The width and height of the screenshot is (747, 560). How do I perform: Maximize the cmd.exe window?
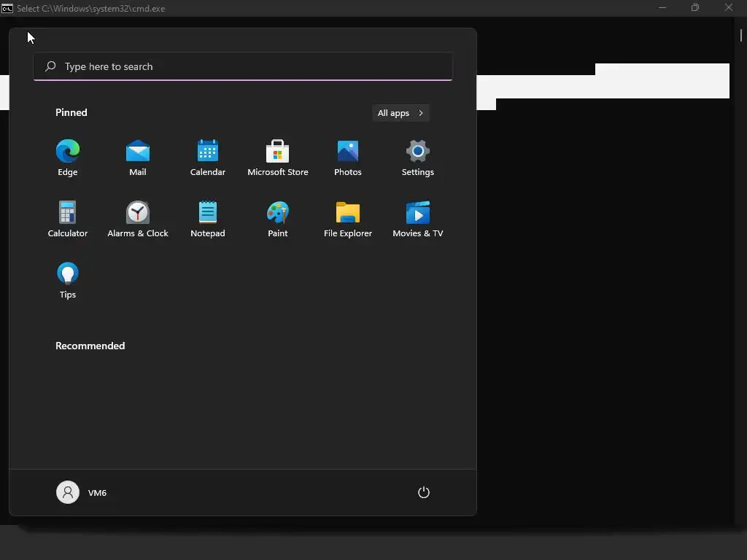[x=695, y=7]
